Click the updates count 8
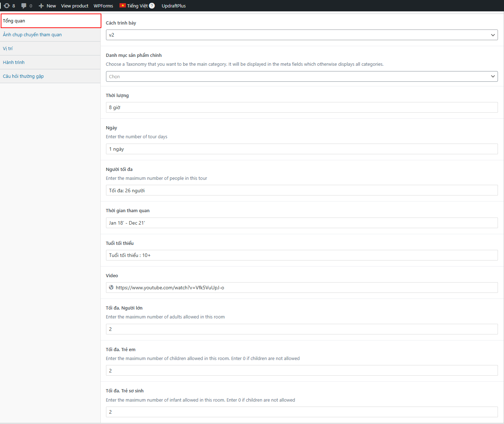This screenshot has width=504, height=424. (14, 6)
